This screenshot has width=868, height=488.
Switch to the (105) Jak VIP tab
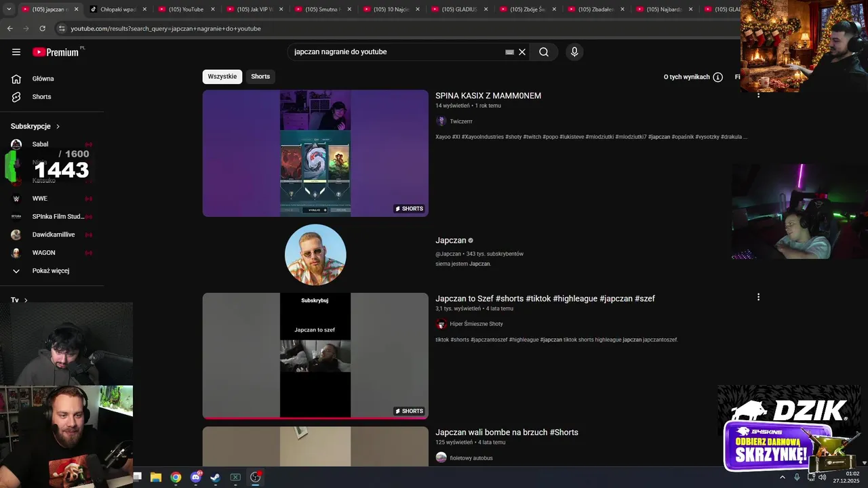(x=255, y=9)
